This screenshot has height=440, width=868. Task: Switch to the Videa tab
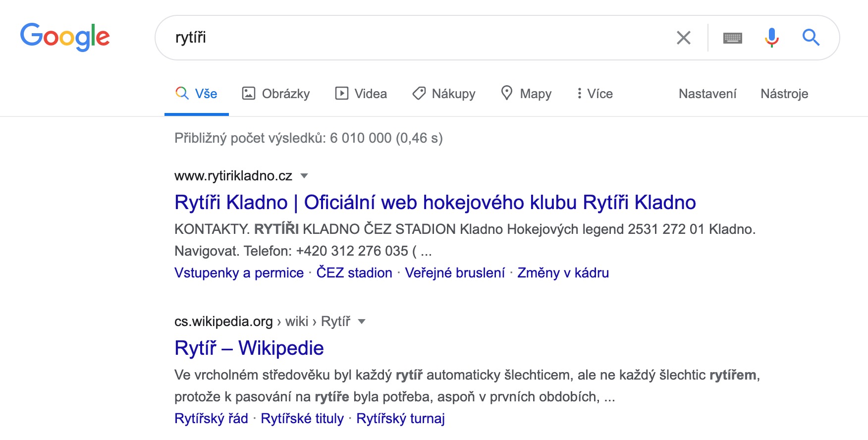361,94
